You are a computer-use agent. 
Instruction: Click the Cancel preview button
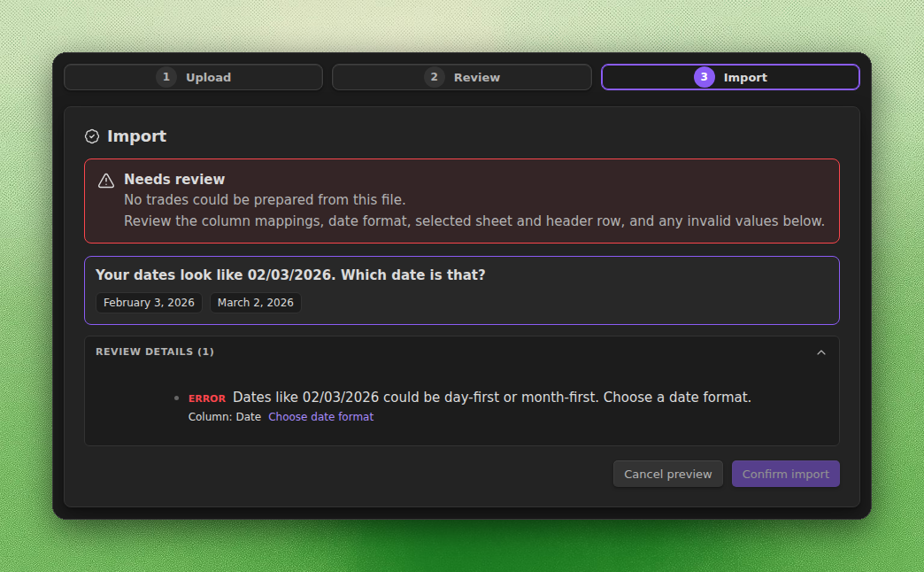(x=667, y=474)
